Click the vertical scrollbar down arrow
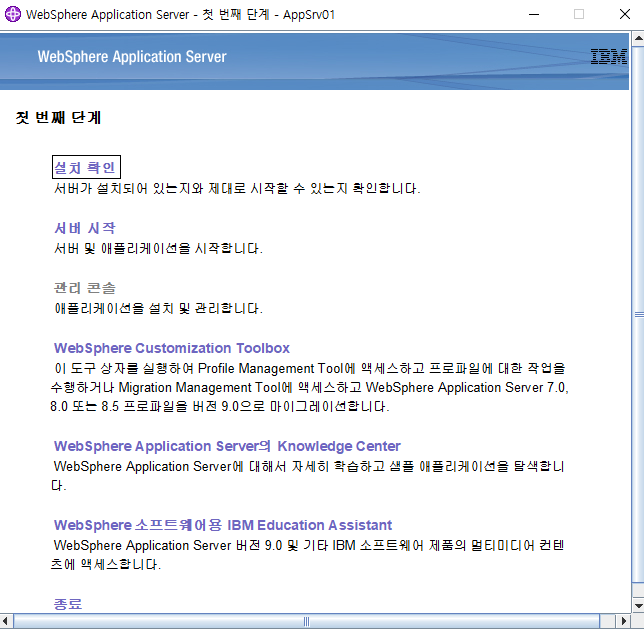The height and width of the screenshot is (629, 644). pyautogui.click(x=638, y=606)
